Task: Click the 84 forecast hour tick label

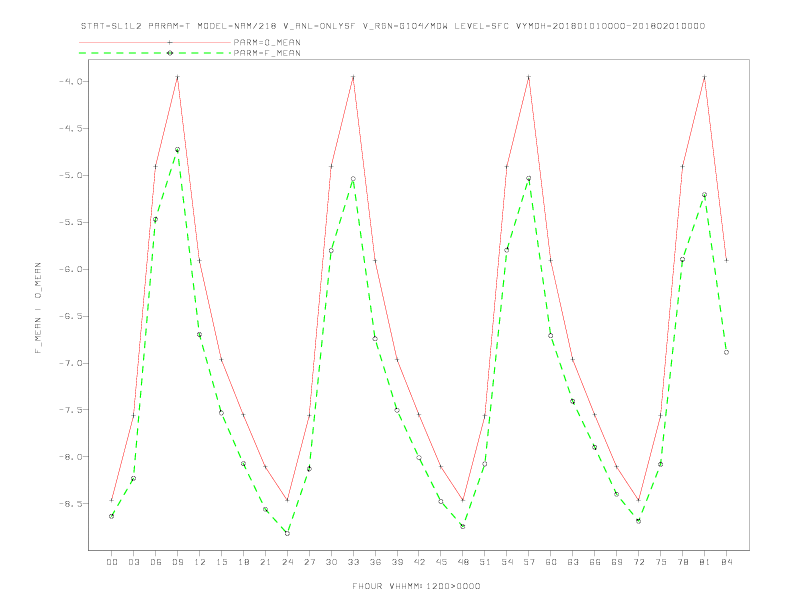Action: tap(726, 562)
